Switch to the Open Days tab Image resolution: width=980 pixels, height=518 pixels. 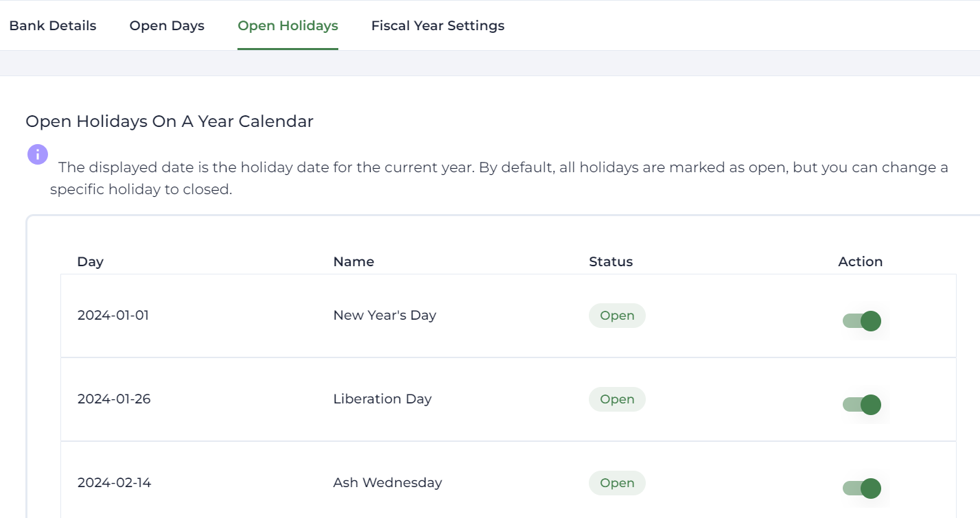point(167,26)
